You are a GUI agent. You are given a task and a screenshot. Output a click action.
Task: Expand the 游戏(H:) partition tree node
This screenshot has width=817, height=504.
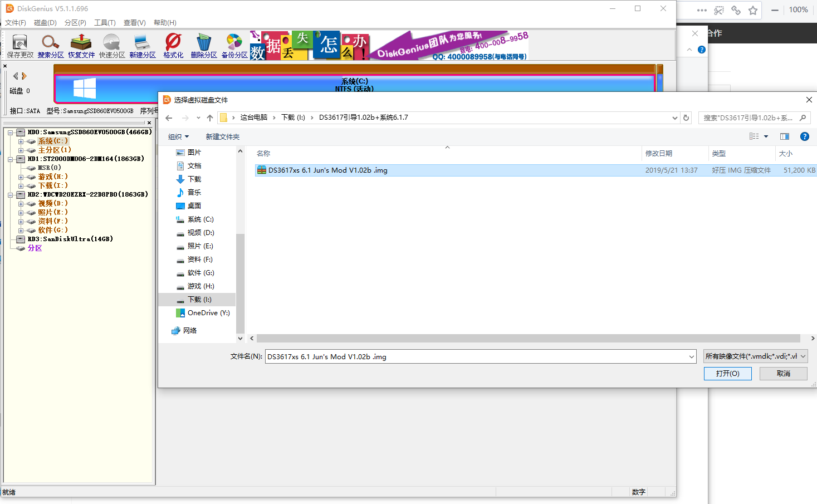click(21, 177)
